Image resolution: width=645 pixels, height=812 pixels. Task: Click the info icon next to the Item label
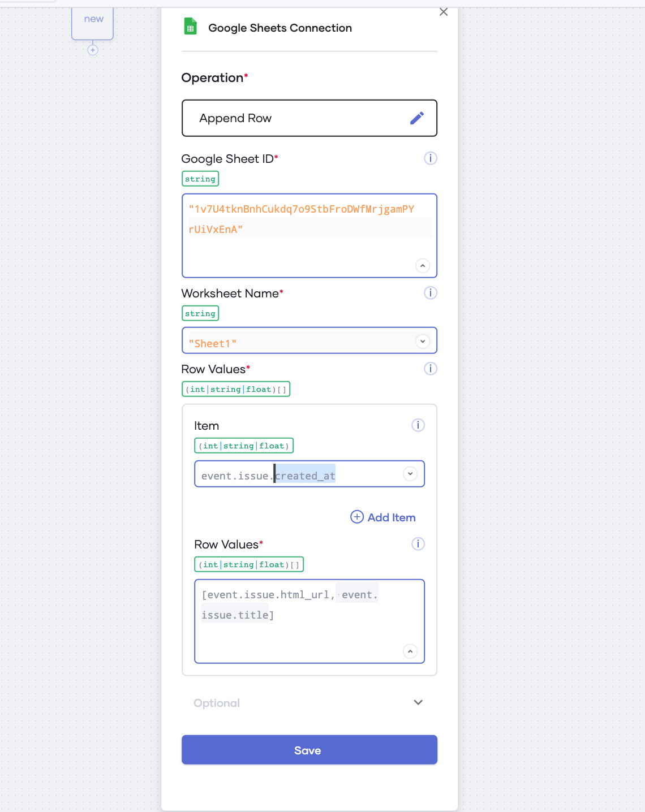tap(418, 425)
